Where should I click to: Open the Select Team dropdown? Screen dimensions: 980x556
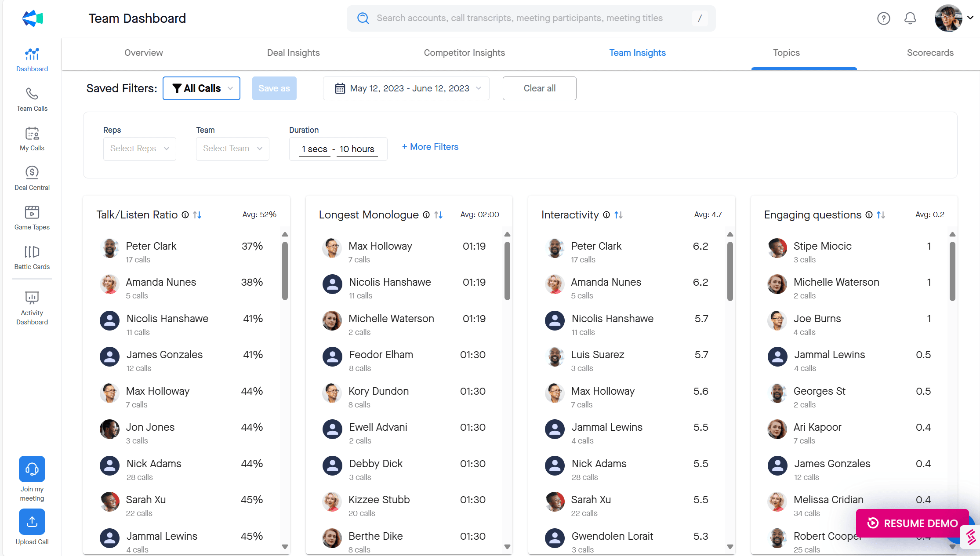click(x=232, y=149)
